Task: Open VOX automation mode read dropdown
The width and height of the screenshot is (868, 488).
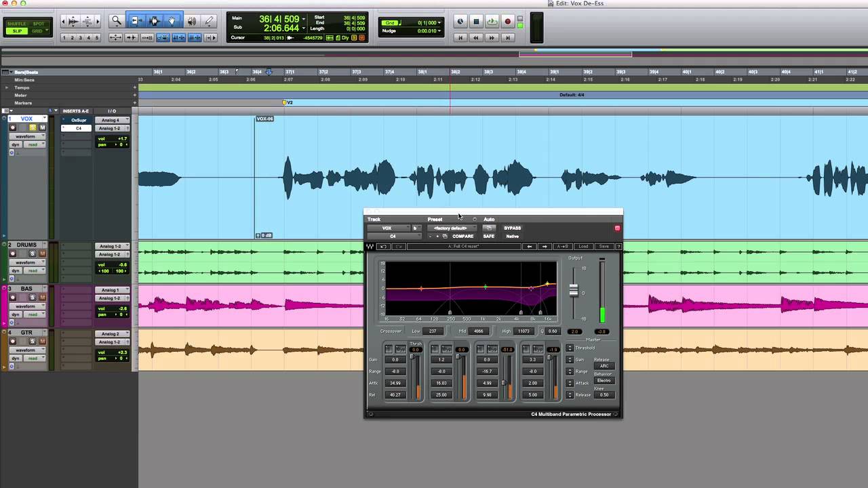Action: (36, 144)
